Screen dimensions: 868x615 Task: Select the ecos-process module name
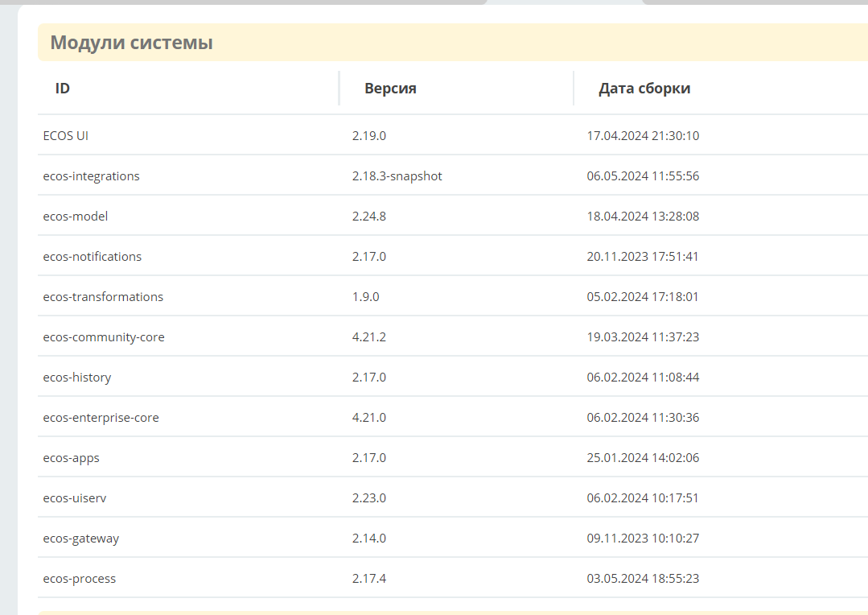79,579
